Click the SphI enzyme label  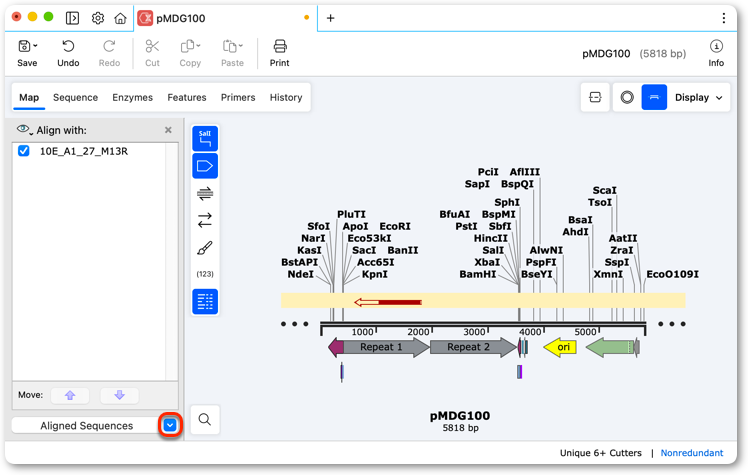tap(507, 202)
